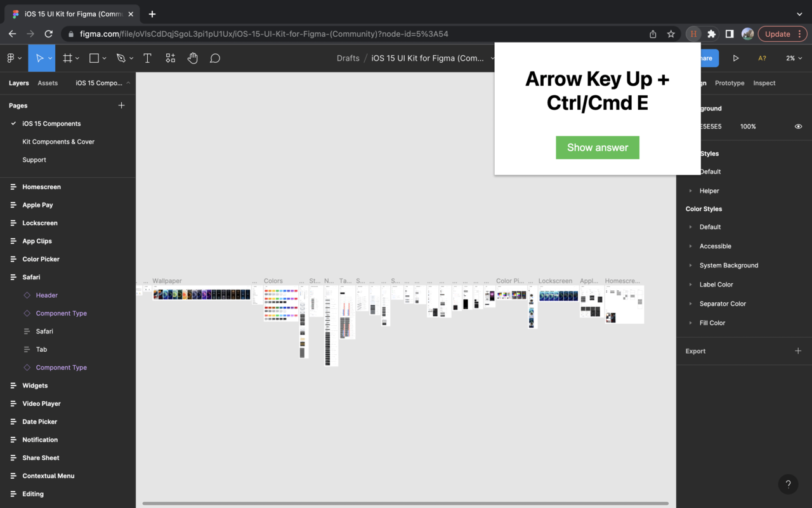
Task: Reload the Figma page
Action: click(48, 34)
